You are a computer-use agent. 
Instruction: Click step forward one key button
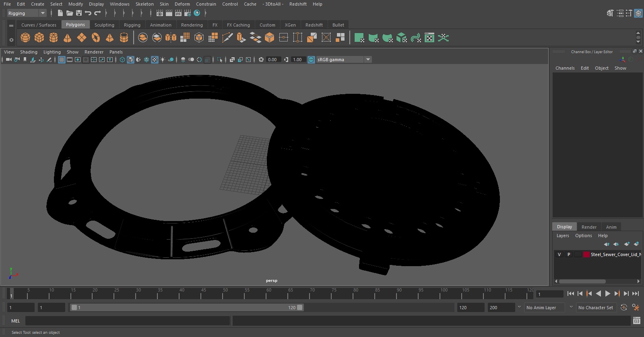(617, 294)
